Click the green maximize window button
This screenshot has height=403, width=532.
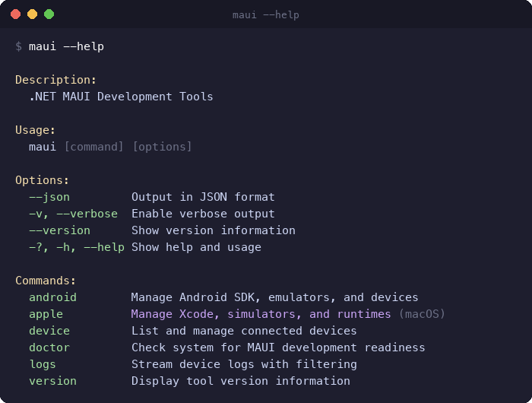49,14
